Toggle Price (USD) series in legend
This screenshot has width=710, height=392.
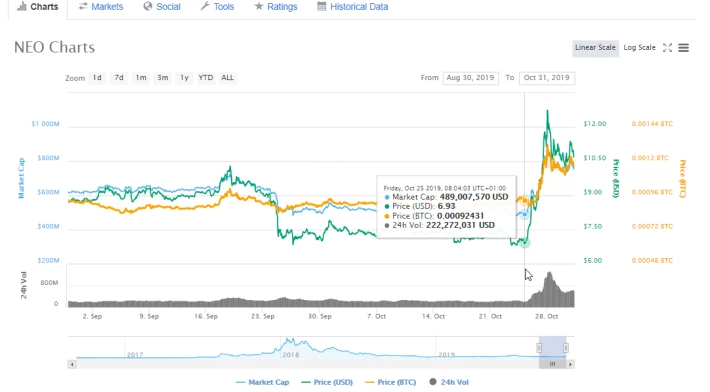pos(326,382)
